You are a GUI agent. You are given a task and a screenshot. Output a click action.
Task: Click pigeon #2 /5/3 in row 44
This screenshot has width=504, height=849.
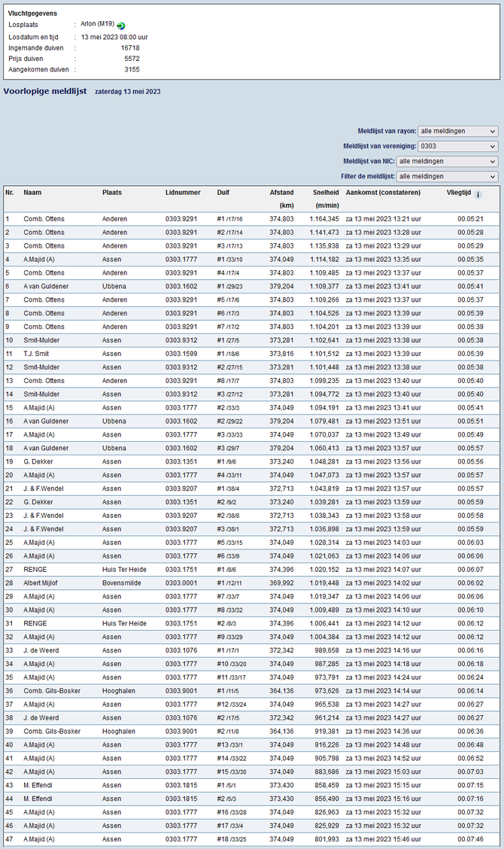227,799
